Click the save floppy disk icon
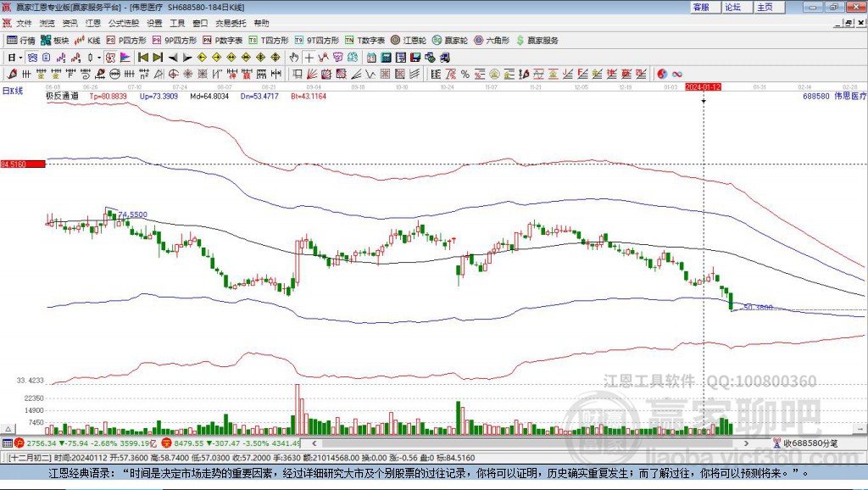The image size is (868, 490). tap(415, 58)
